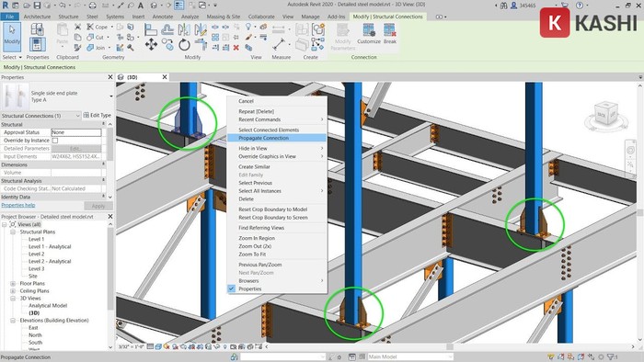Click the Customize connection icon

tap(369, 34)
